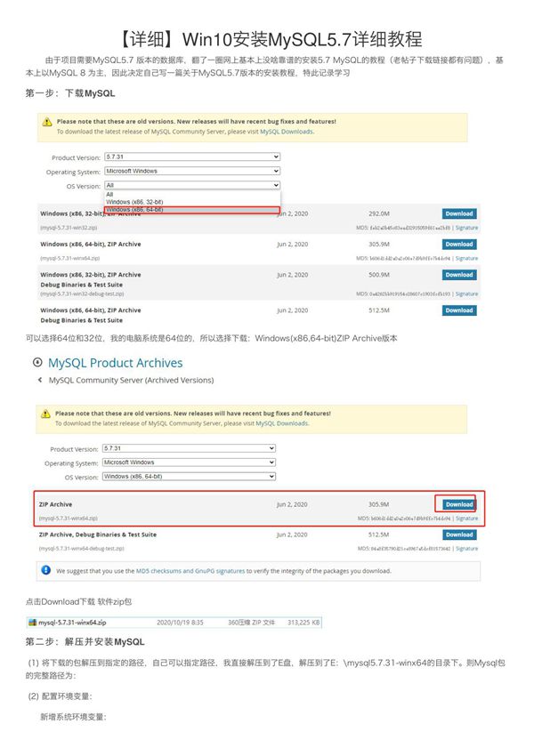Click the zip file icon before mysql-5.7.31-winx64.zip
This screenshot has height=756, width=534.
[x=36, y=623]
